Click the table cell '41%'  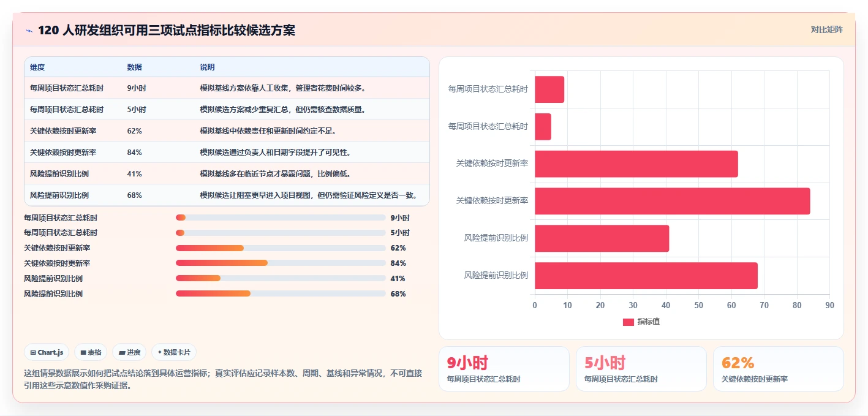134,174
